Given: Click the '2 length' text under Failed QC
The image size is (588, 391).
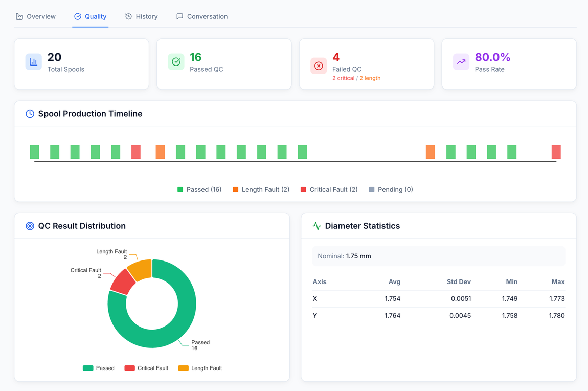Looking at the screenshot, I should 370,78.
